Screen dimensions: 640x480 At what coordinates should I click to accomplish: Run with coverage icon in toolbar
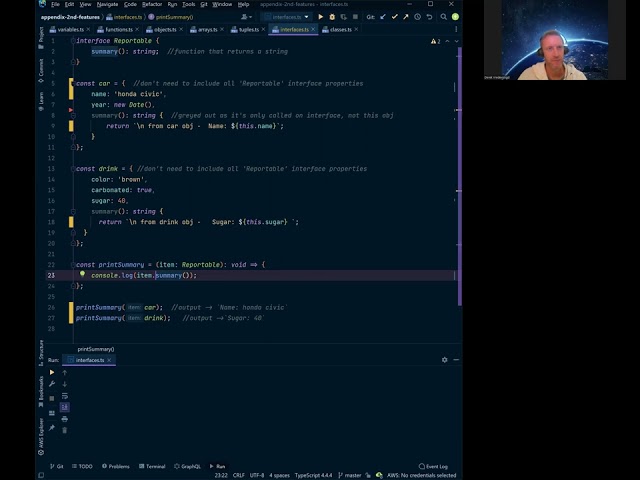click(x=344, y=17)
